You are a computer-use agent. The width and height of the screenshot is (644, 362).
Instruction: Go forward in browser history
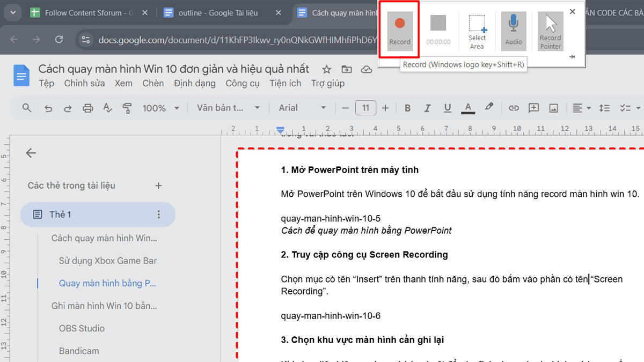[x=36, y=40]
